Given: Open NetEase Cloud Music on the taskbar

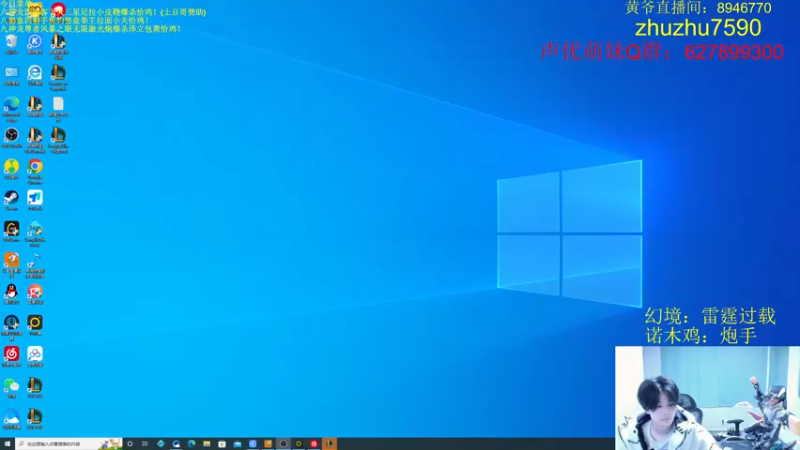Looking at the screenshot, I should pyautogui.click(x=314, y=444).
